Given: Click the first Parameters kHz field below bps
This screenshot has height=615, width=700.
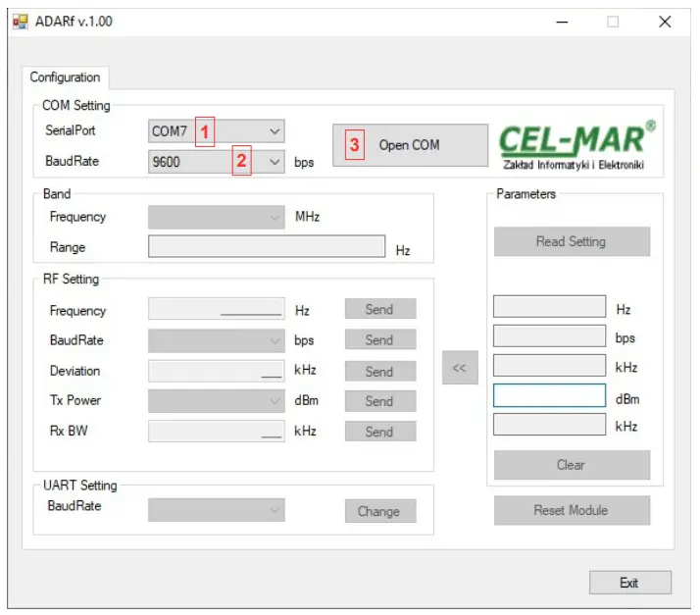Looking at the screenshot, I should [x=549, y=365].
